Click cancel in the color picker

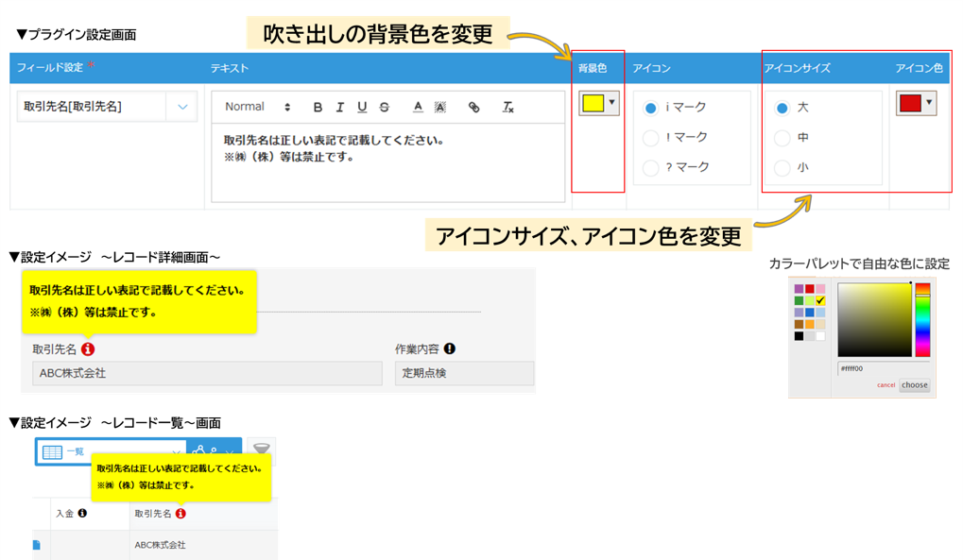(886, 385)
